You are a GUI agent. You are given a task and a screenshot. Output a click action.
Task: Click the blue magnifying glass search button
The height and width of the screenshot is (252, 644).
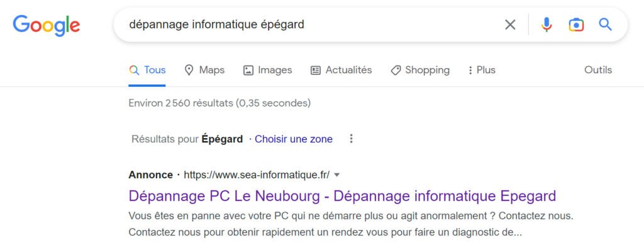(x=606, y=25)
